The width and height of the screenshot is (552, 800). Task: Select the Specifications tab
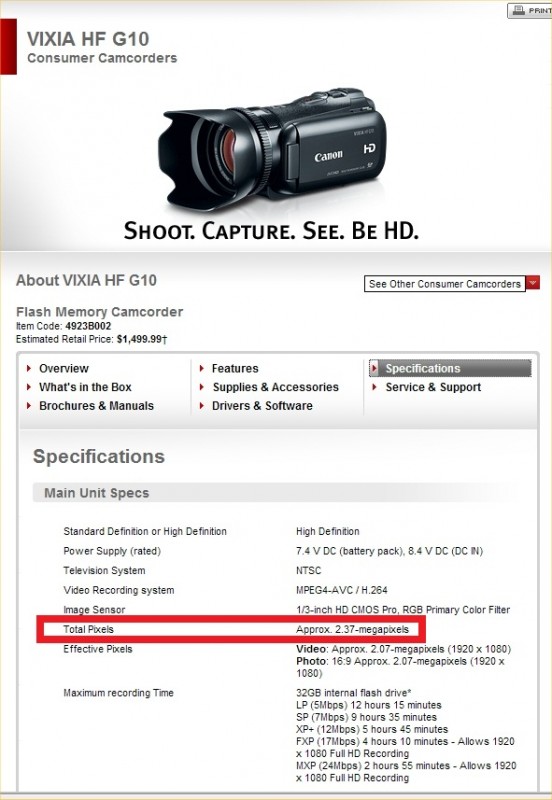click(x=450, y=368)
